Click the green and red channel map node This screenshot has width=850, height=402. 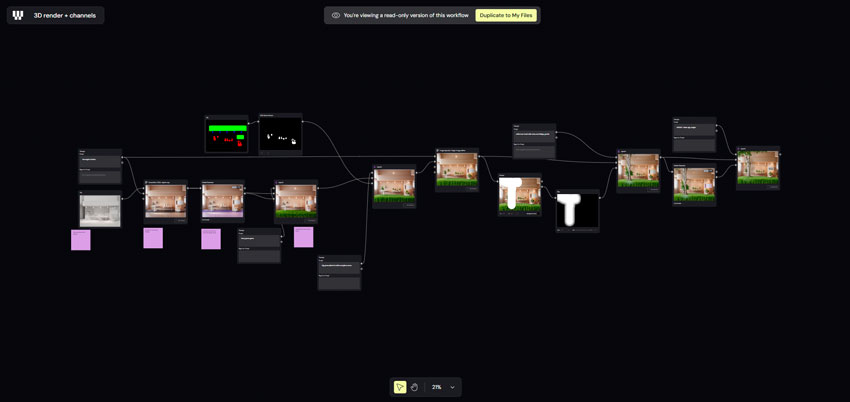[227, 135]
